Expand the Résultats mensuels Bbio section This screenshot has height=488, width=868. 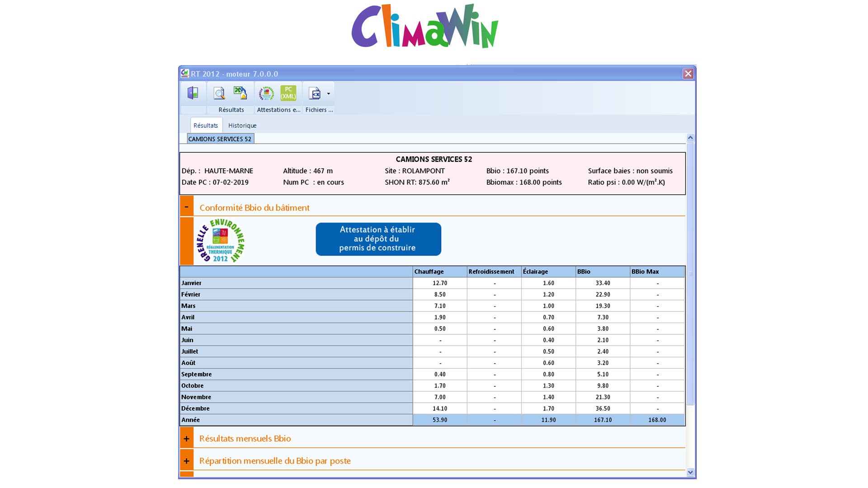(187, 438)
